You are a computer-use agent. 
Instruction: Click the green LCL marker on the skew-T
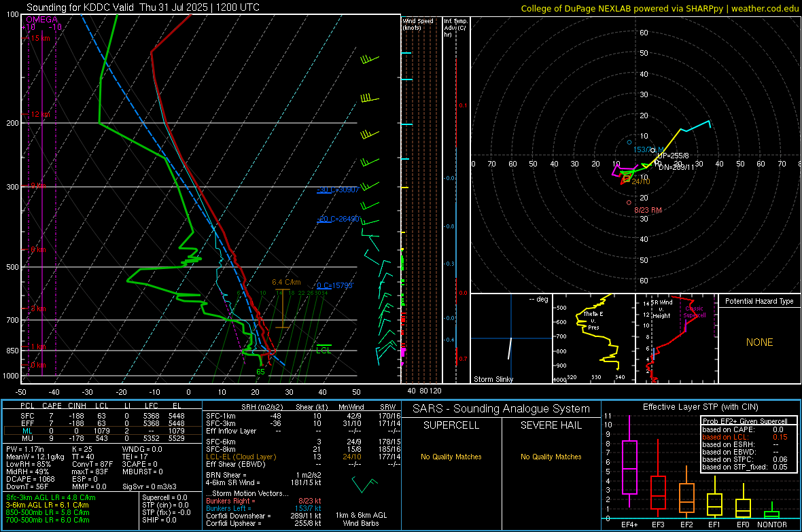pyautogui.click(x=324, y=350)
